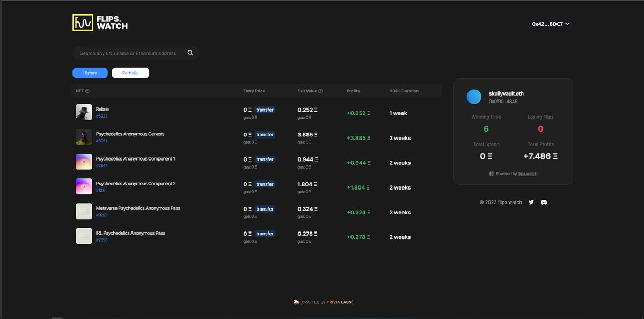Click the Winning Flips count 6
The image size is (644, 319).
tap(486, 129)
